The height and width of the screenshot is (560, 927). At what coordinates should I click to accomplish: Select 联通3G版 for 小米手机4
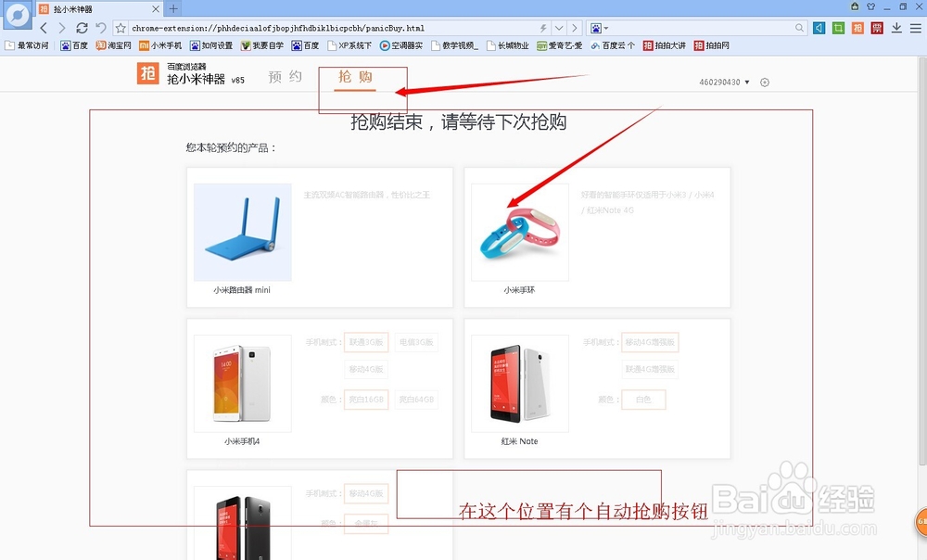(x=366, y=342)
